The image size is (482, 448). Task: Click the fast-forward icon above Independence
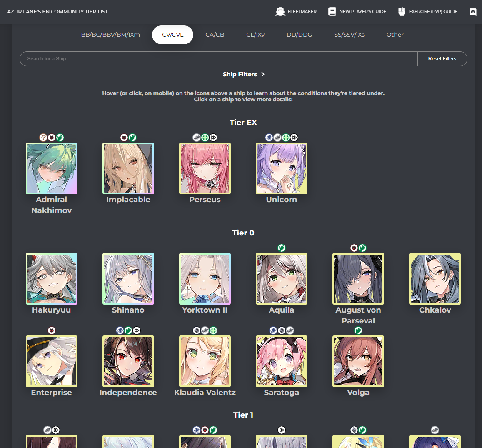(x=137, y=330)
